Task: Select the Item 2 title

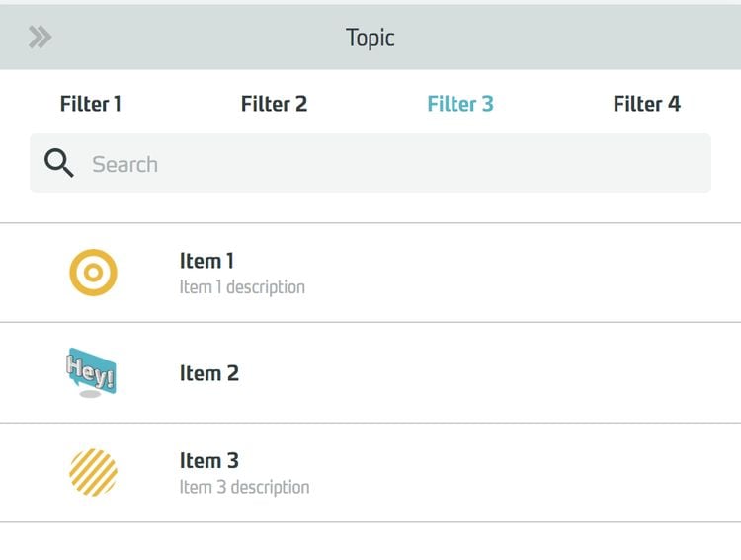Action: coord(208,373)
